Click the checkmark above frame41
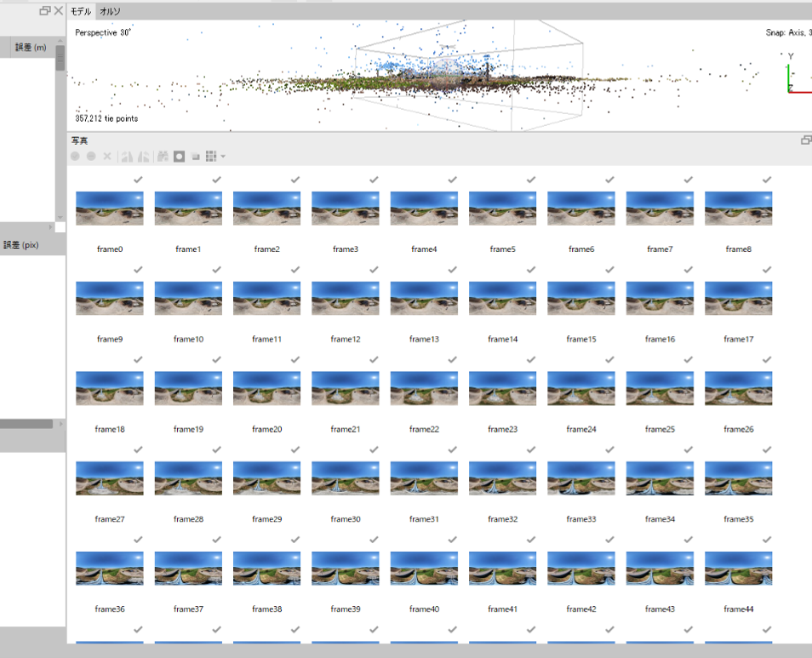The height and width of the screenshot is (658, 812). pos(531,540)
